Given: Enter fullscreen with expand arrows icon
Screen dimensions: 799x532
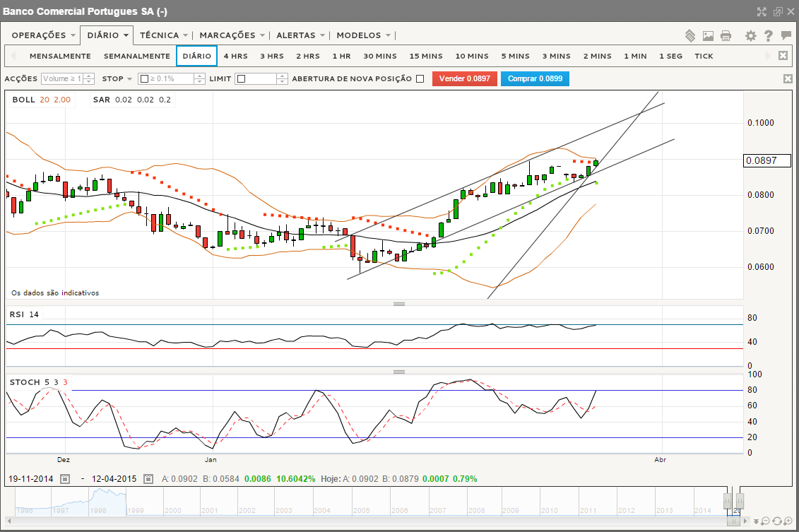Looking at the screenshot, I should (x=762, y=12).
